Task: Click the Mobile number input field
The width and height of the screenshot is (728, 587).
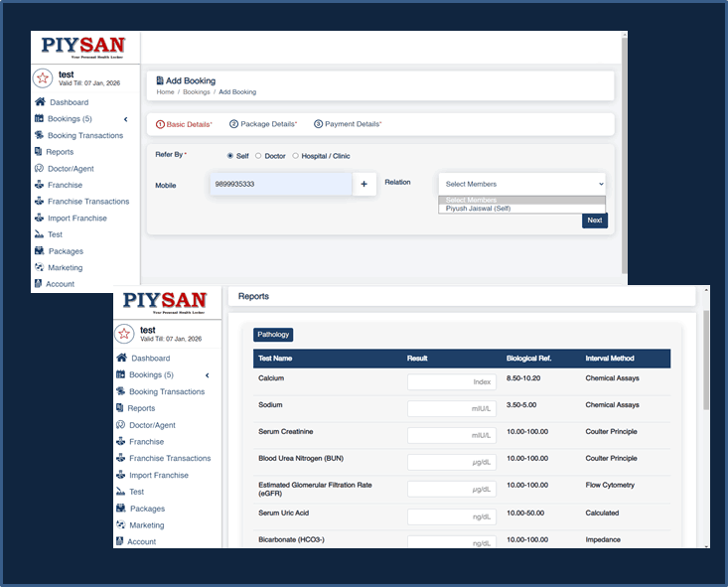Action: click(x=280, y=184)
